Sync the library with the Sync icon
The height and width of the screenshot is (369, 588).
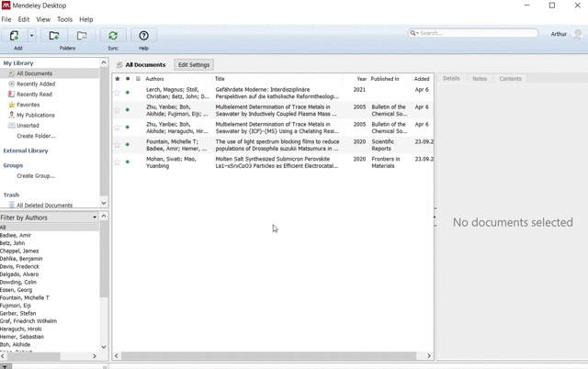(x=113, y=36)
